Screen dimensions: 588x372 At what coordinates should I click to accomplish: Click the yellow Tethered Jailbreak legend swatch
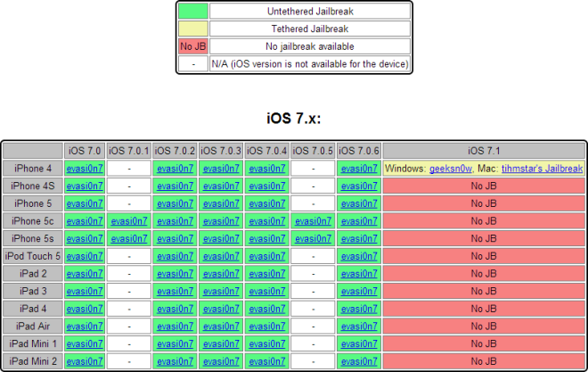pos(193,29)
